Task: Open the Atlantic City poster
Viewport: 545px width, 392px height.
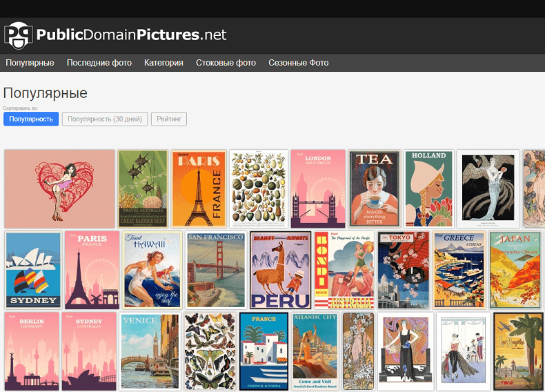Action: [315, 351]
